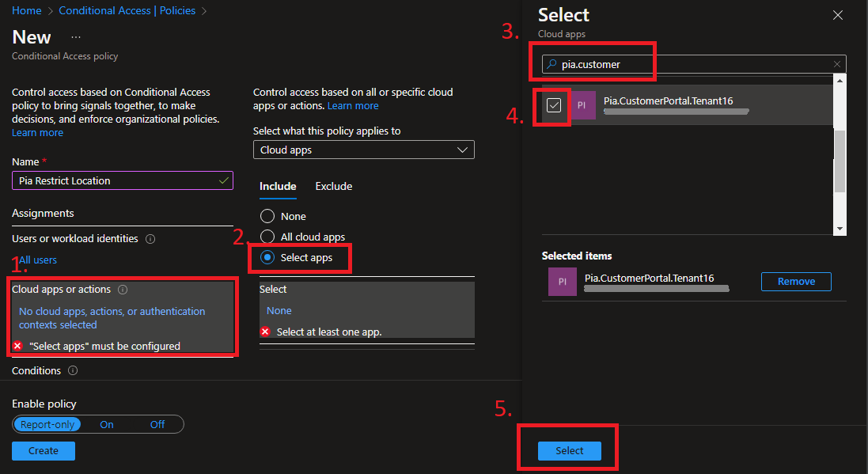
Task: Remove Pia.CustomerPortal.Tenant16 from selected items
Action: point(796,281)
